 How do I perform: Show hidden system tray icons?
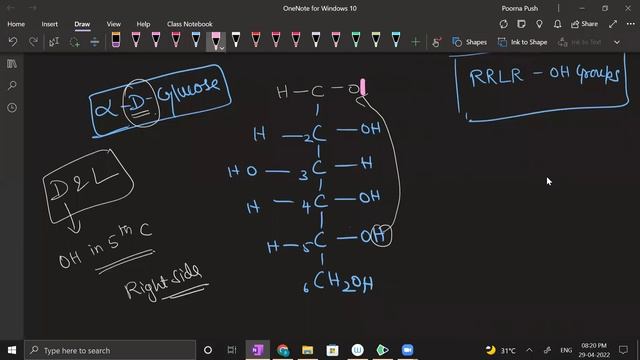[529, 350]
